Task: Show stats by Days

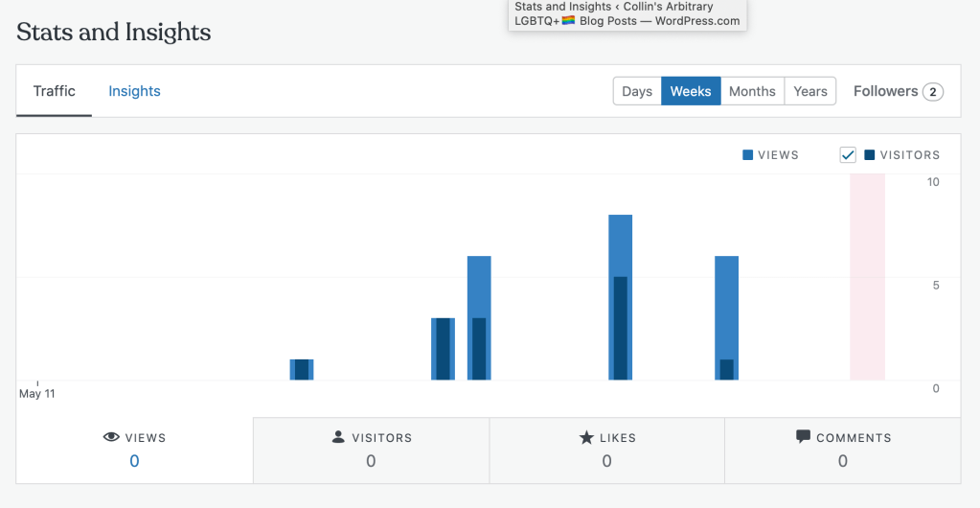Action: coord(637,91)
